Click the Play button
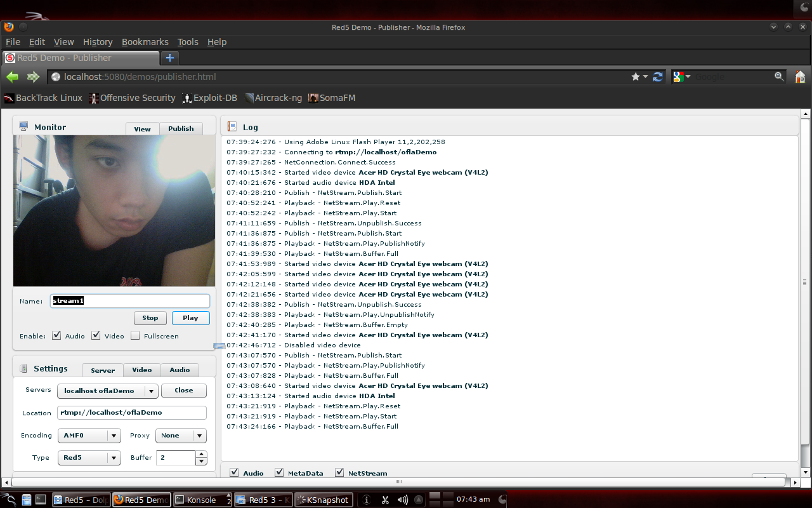 (190, 318)
